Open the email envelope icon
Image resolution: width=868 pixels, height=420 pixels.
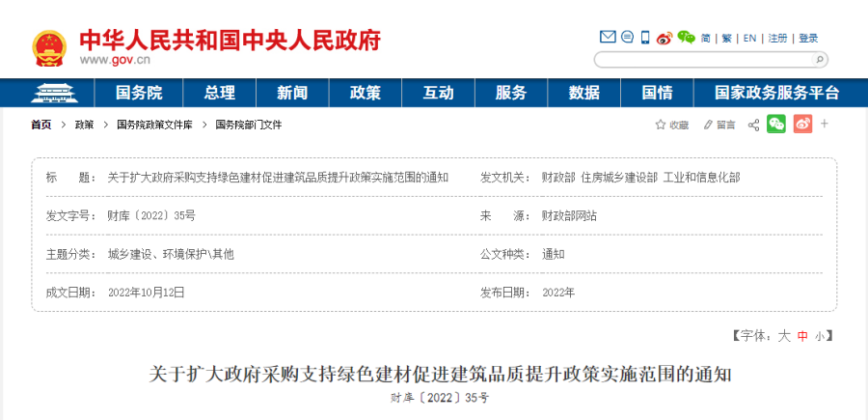click(608, 37)
